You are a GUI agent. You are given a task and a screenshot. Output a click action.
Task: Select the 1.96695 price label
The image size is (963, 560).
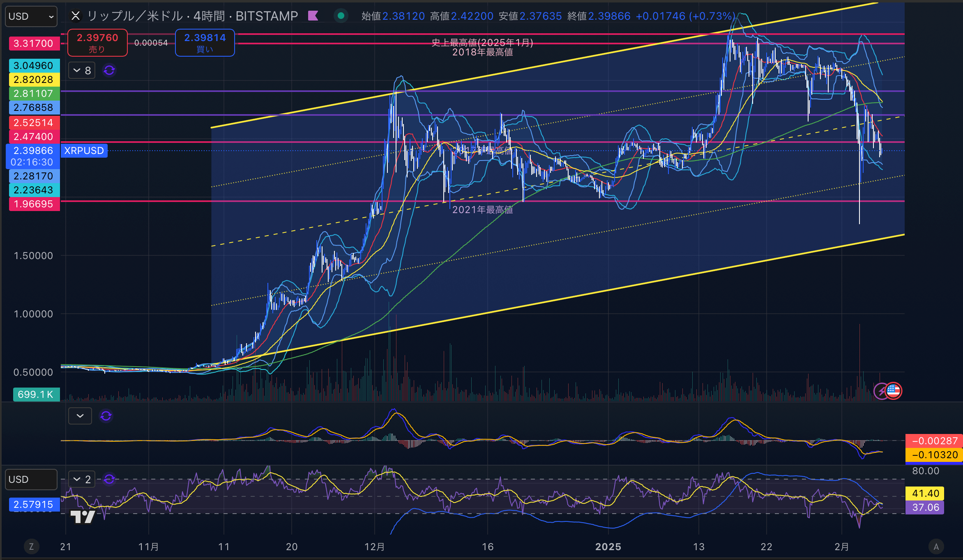click(34, 204)
